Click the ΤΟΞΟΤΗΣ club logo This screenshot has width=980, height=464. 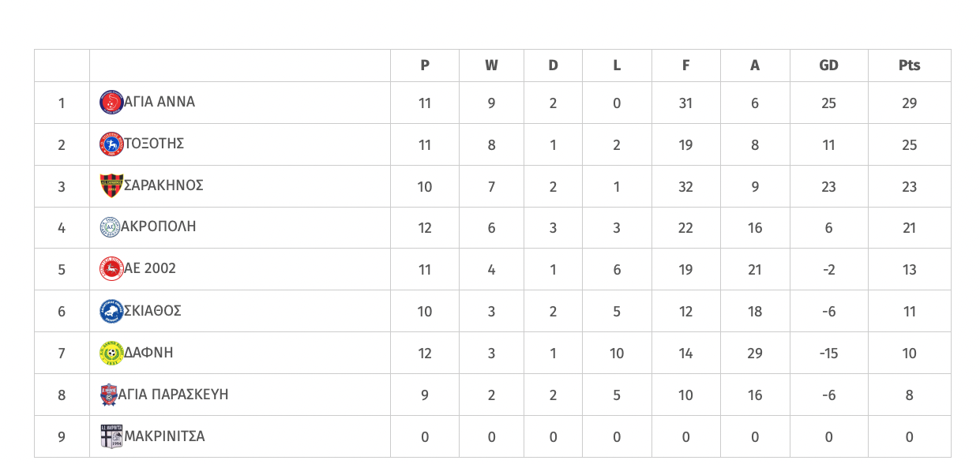point(112,144)
